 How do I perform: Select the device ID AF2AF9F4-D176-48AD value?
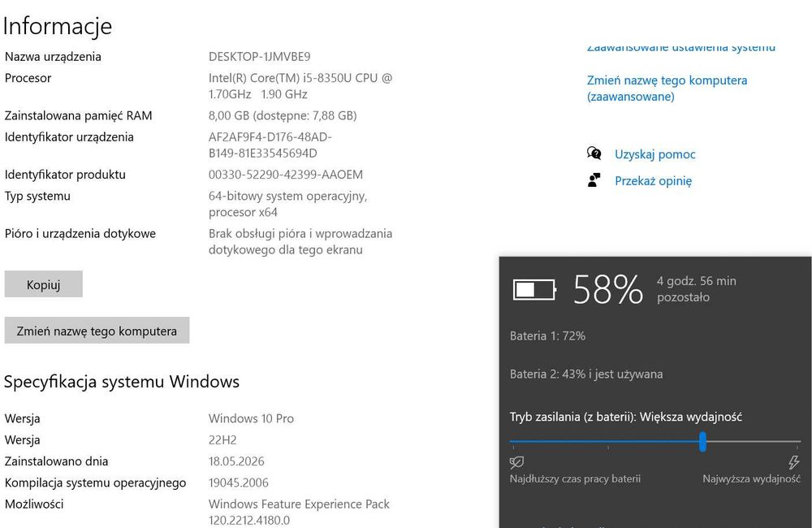coord(270,145)
